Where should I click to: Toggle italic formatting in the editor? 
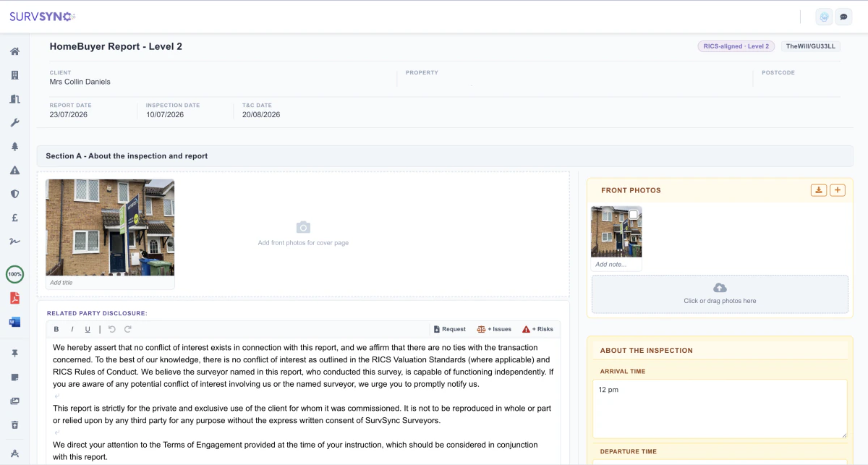72,329
